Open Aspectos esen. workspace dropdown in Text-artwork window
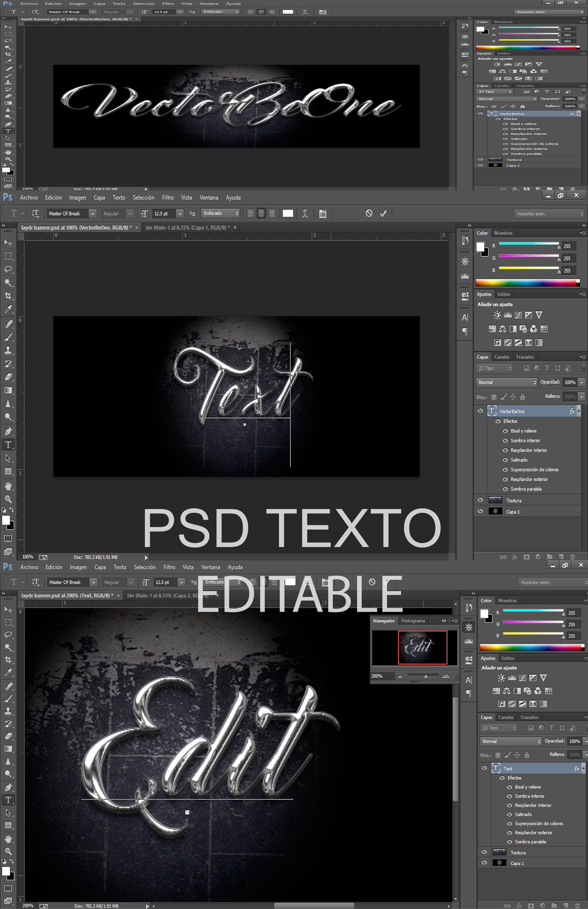 tap(549, 214)
